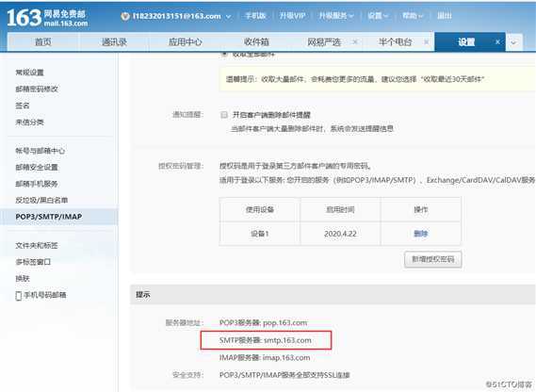Click the 授权密码管理 label
536x392 pixels.
click(x=181, y=166)
